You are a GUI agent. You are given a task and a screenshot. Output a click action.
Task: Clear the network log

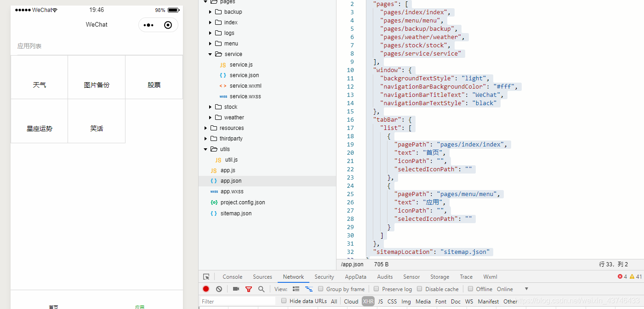click(x=219, y=289)
